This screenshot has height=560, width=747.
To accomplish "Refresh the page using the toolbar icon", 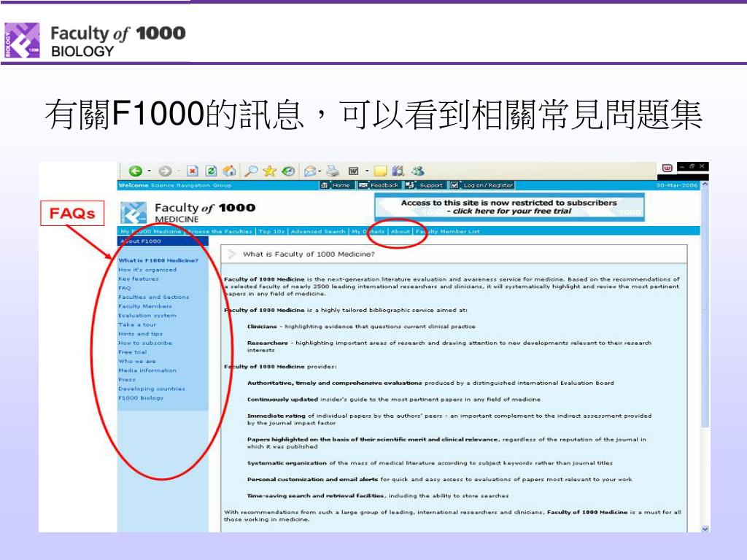I will tap(211, 171).
